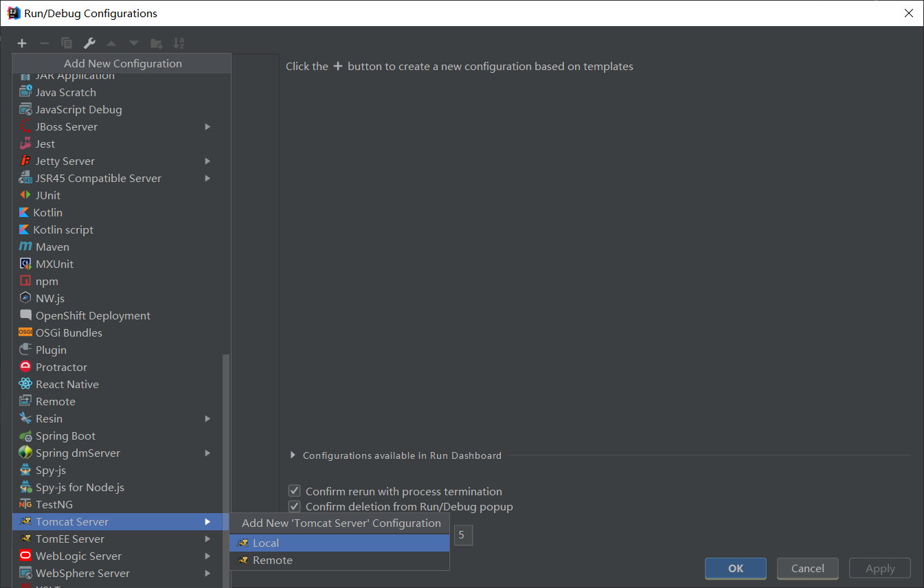
Task: Click the NW.js icon
Action: [x=25, y=298]
